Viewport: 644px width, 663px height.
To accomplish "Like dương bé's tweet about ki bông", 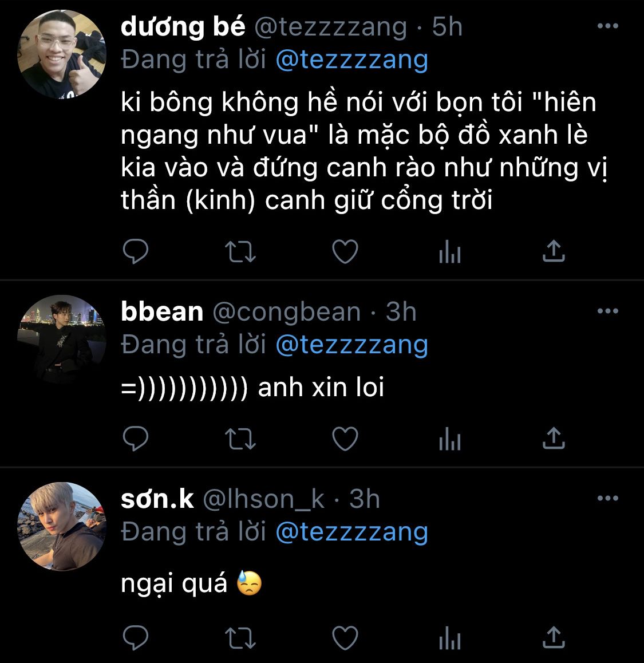I will (345, 251).
